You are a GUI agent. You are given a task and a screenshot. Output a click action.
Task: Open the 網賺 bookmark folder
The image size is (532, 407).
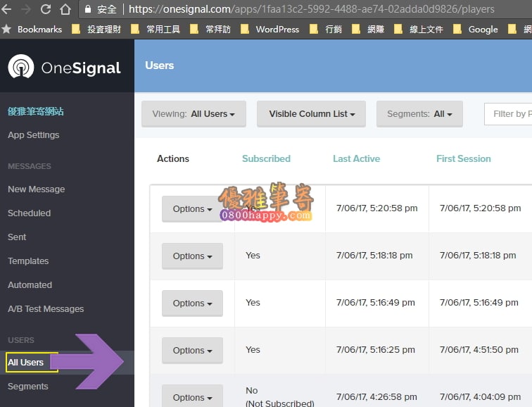(368, 30)
